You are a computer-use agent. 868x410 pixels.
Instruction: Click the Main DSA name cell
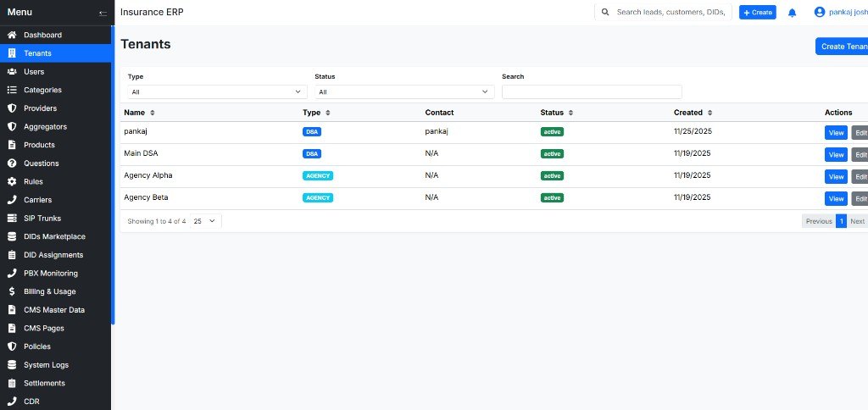[x=141, y=153]
